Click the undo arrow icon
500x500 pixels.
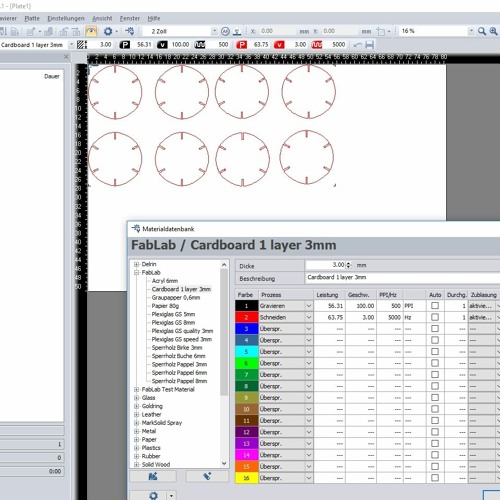click(358, 45)
